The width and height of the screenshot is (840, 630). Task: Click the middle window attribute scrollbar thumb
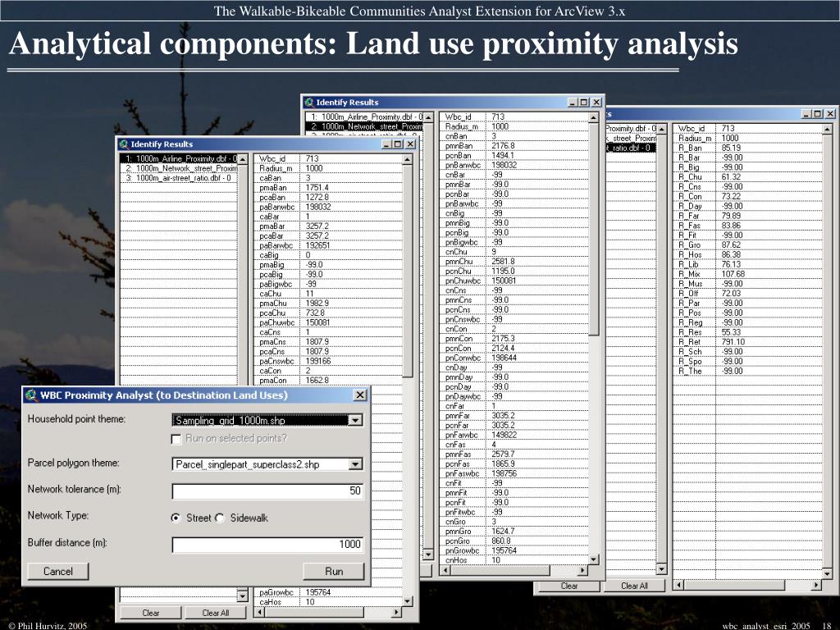point(594,230)
